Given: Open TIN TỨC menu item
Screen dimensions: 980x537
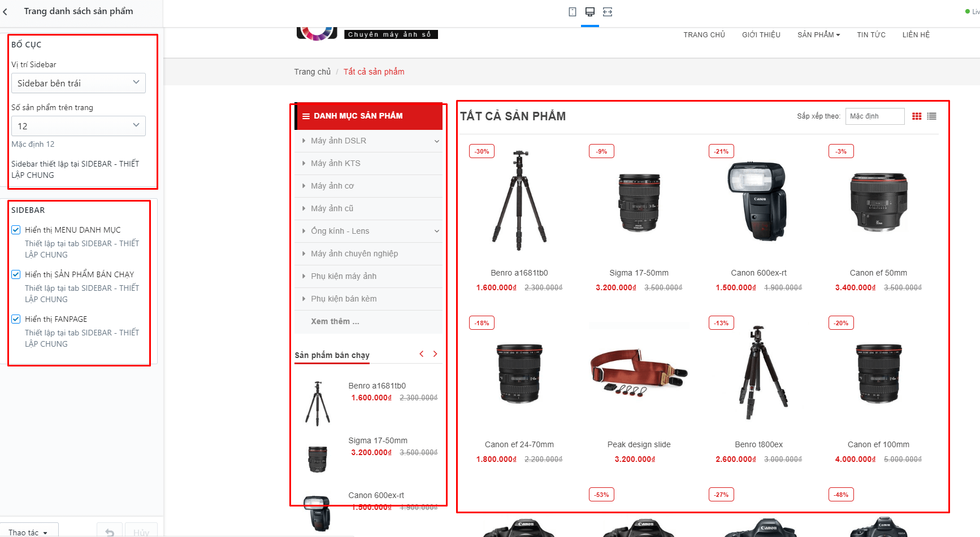Looking at the screenshot, I should pos(871,35).
